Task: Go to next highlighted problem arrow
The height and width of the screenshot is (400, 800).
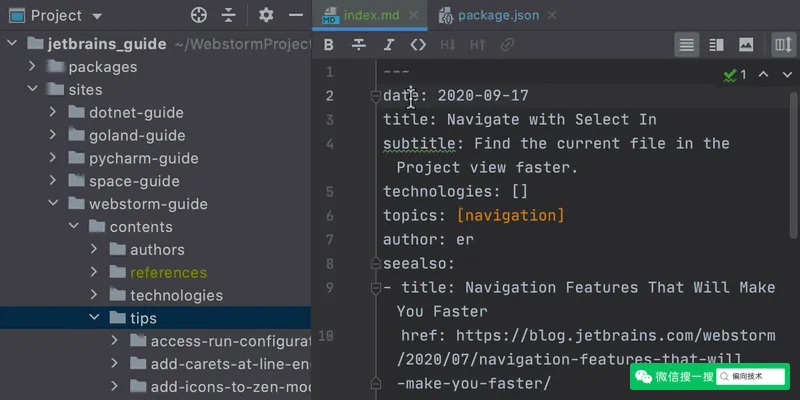Action: [787, 74]
